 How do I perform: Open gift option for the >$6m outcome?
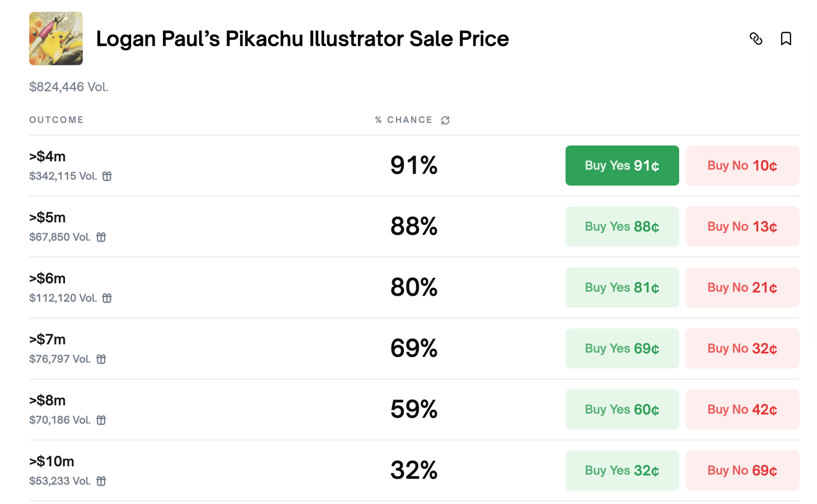(108, 298)
